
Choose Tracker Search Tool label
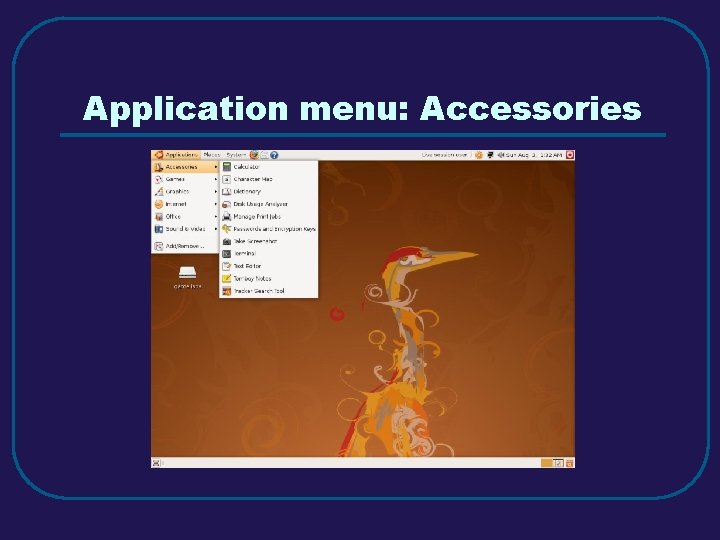pos(259,291)
